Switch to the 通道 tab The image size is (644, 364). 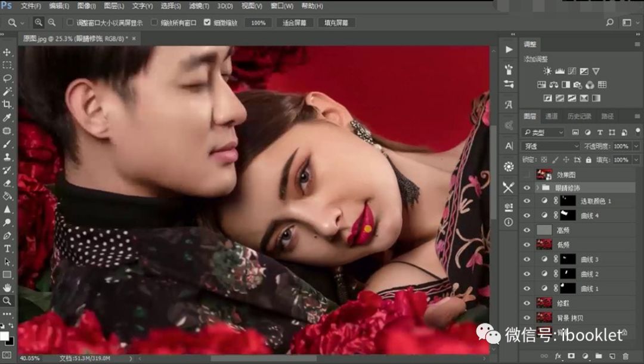click(x=551, y=117)
